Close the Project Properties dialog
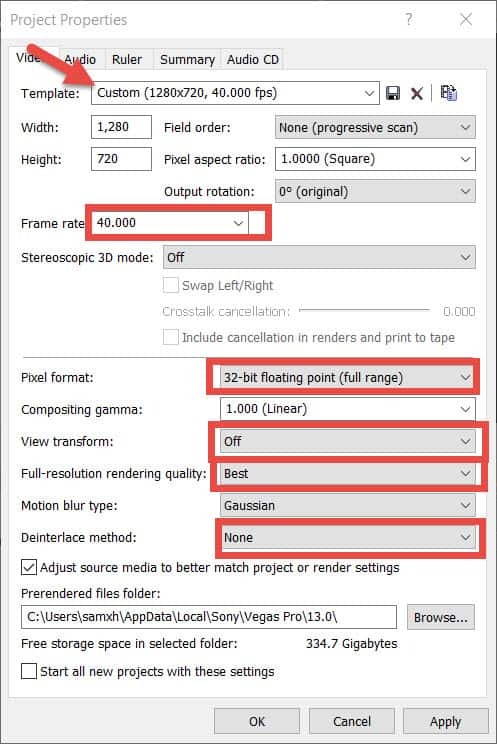 (466, 19)
